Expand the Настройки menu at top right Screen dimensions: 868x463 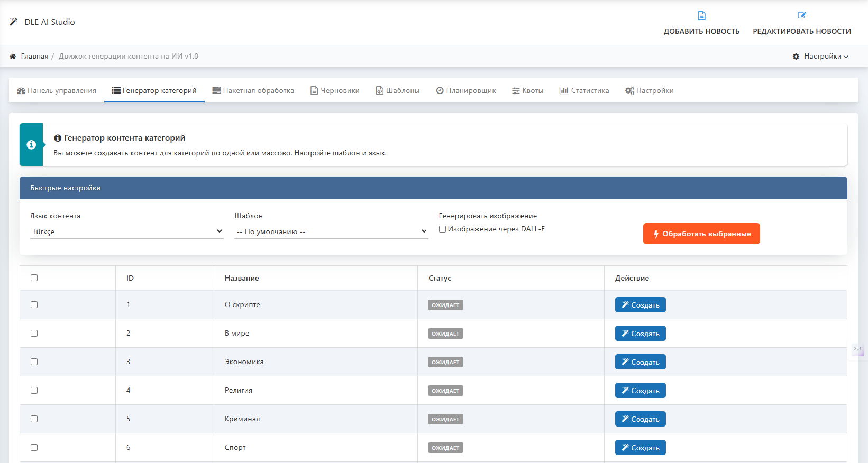820,57
